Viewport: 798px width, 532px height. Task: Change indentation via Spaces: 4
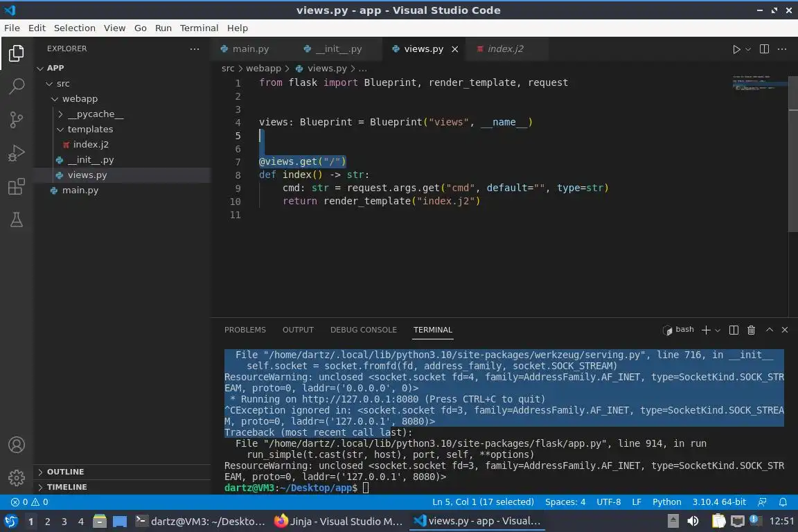565,502
